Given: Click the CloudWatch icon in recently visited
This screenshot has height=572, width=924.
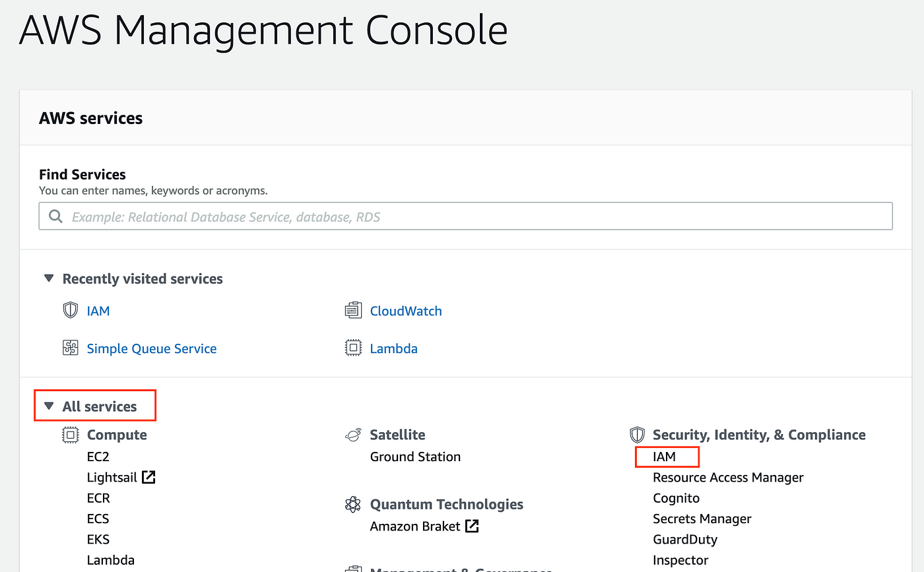Looking at the screenshot, I should point(354,311).
